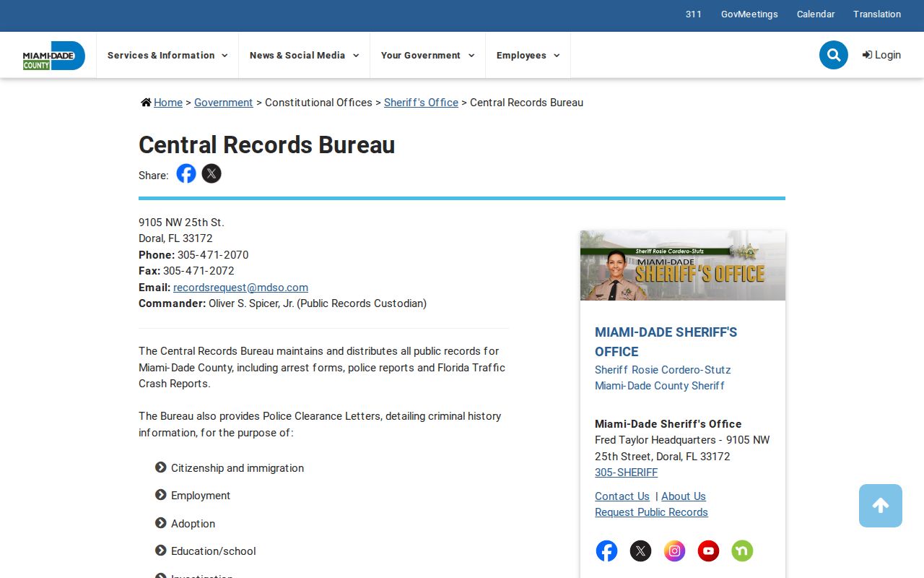
Task: Go to Government breadcrumb link
Action: tap(223, 103)
